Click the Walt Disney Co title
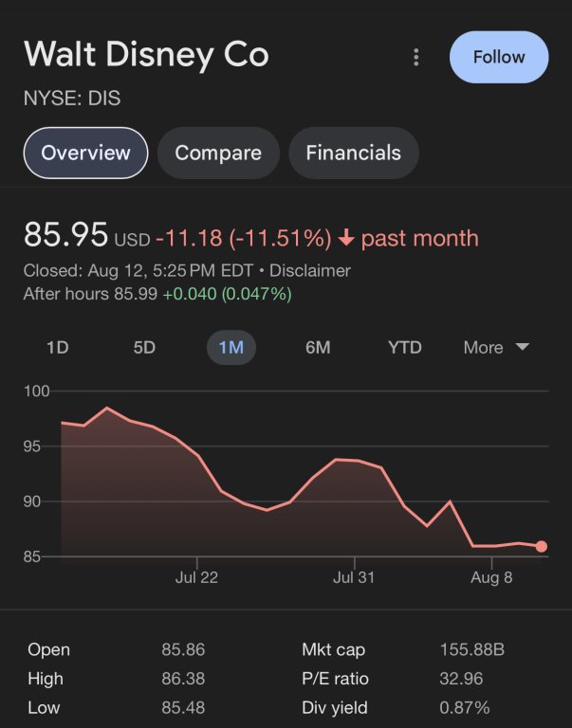Viewport: 572px width, 728px height. pyautogui.click(x=146, y=54)
